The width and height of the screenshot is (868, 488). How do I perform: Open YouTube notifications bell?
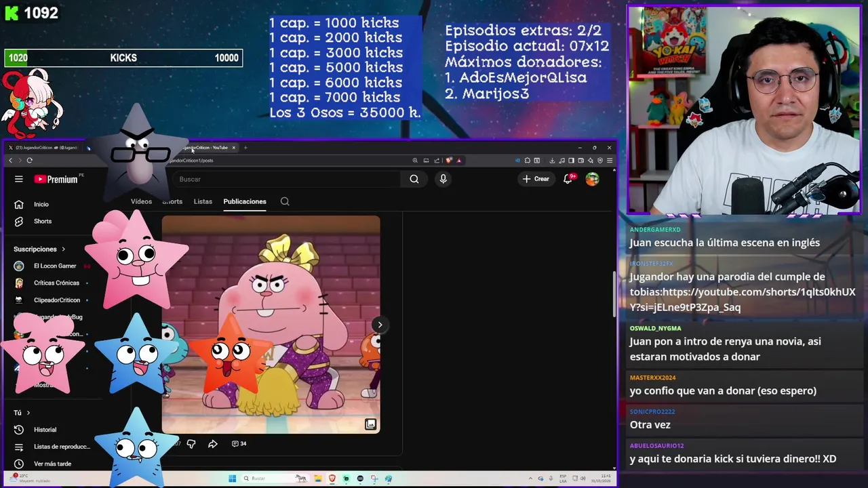tap(568, 179)
